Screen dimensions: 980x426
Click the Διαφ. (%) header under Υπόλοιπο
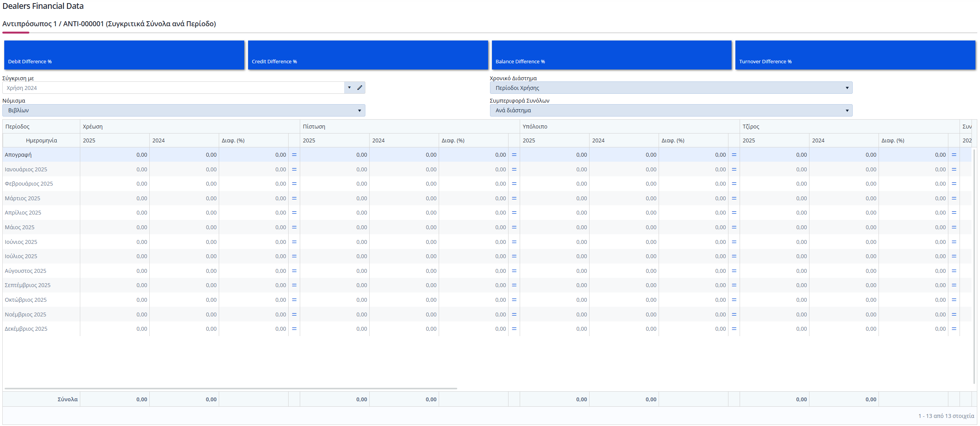693,140
